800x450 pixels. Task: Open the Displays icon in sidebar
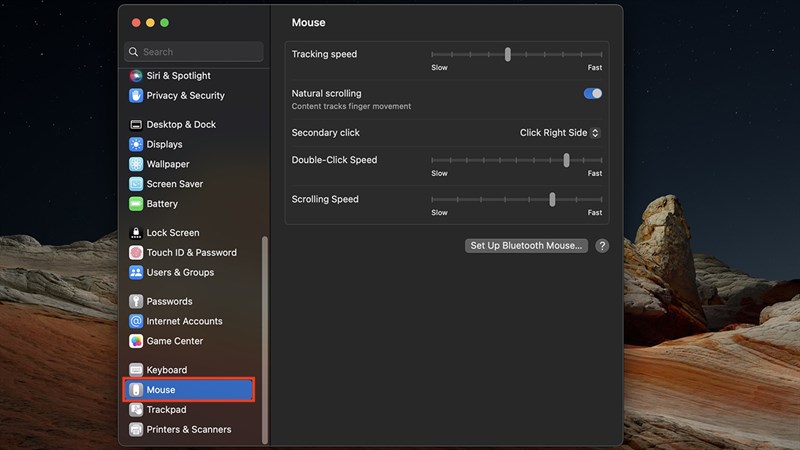[x=136, y=144]
